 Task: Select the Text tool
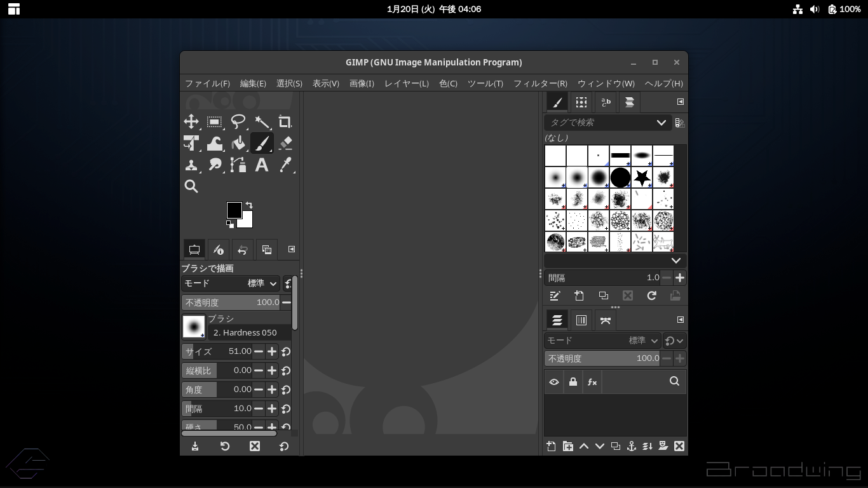click(261, 165)
